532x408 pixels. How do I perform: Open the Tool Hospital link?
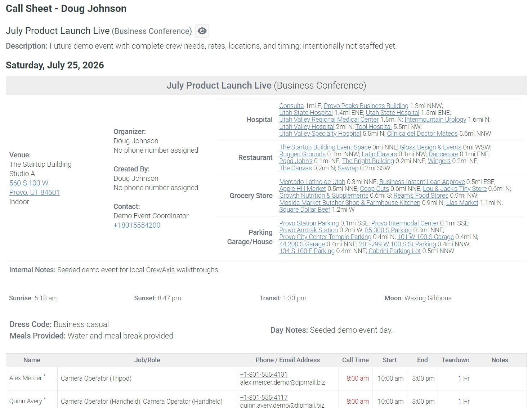click(373, 127)
